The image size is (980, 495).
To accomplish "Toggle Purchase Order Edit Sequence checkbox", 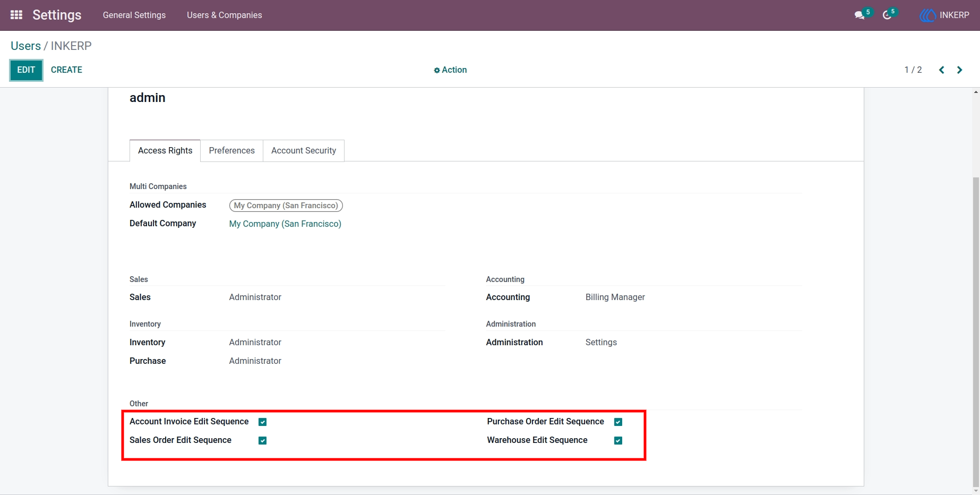I will 618,422.
